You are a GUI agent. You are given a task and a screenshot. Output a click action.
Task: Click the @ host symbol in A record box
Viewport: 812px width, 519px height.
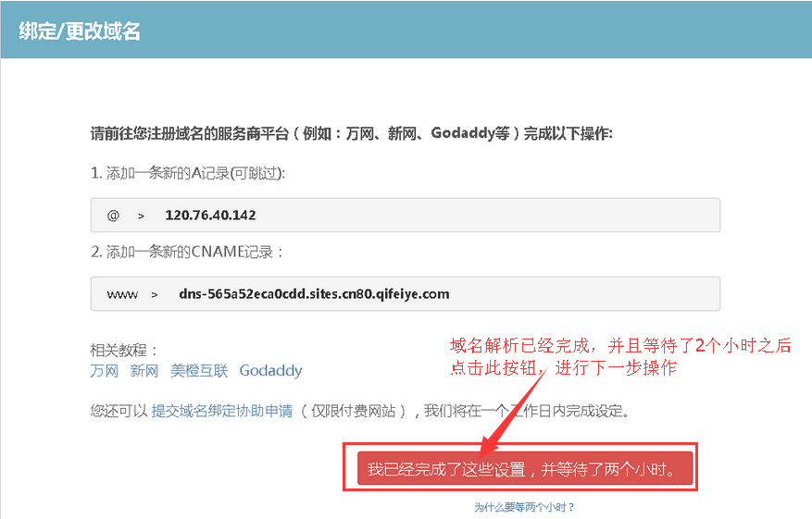pos(113,216)
